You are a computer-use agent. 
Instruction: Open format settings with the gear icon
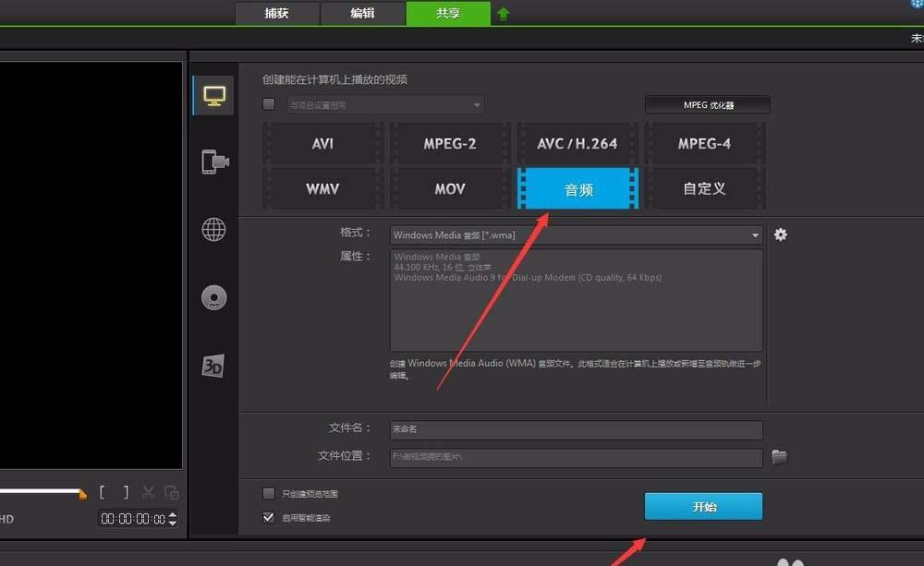pos(781,235)
